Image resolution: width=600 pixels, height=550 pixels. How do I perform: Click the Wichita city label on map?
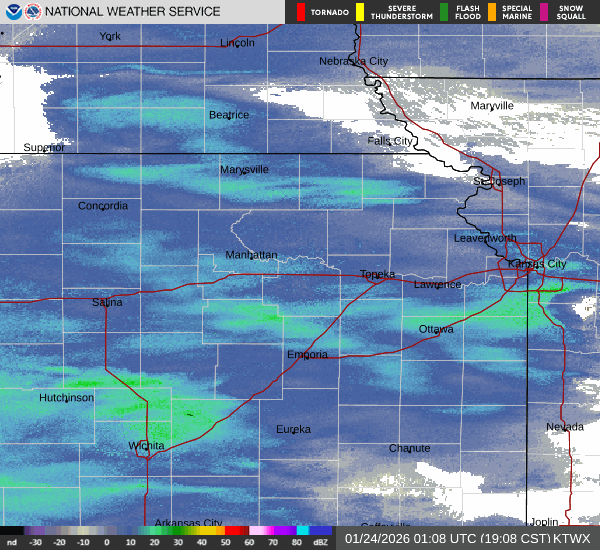pos(146,445)
